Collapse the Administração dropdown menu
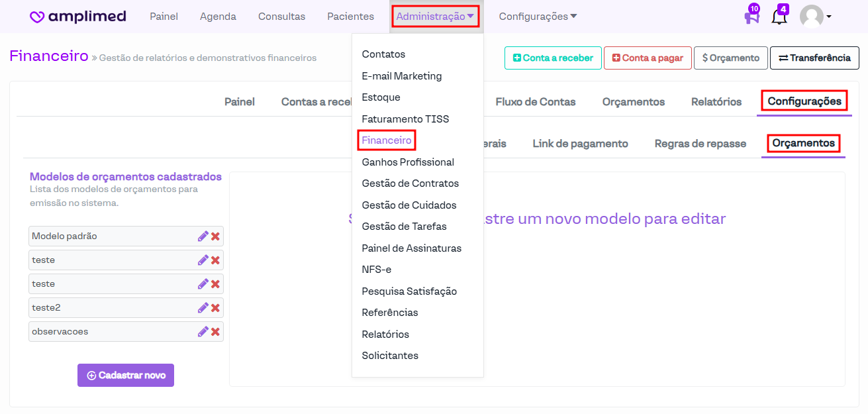 click(x=435, y=17)
